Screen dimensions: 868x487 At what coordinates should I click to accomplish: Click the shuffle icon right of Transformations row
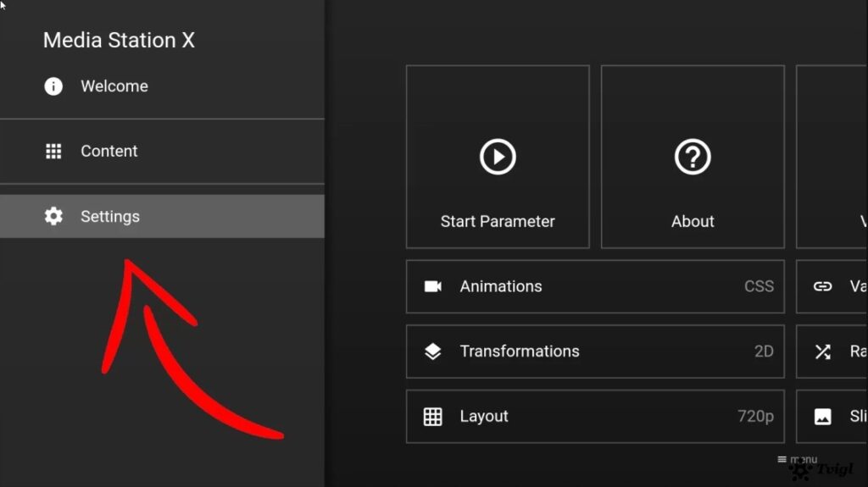[822, 351]
